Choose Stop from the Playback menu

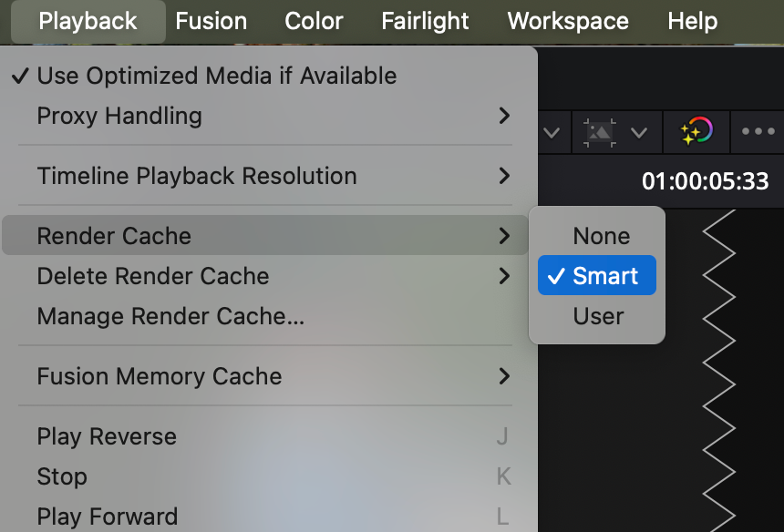[62, 476]
